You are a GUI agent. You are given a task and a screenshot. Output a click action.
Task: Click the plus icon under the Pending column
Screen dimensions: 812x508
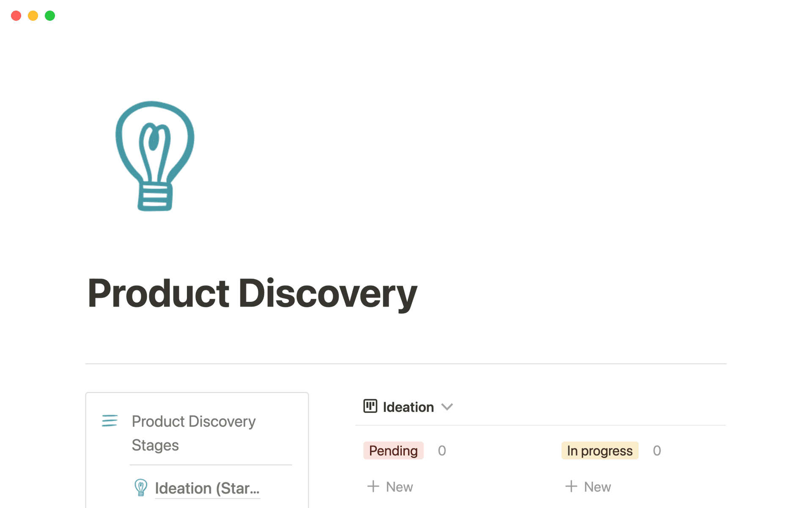373,486
